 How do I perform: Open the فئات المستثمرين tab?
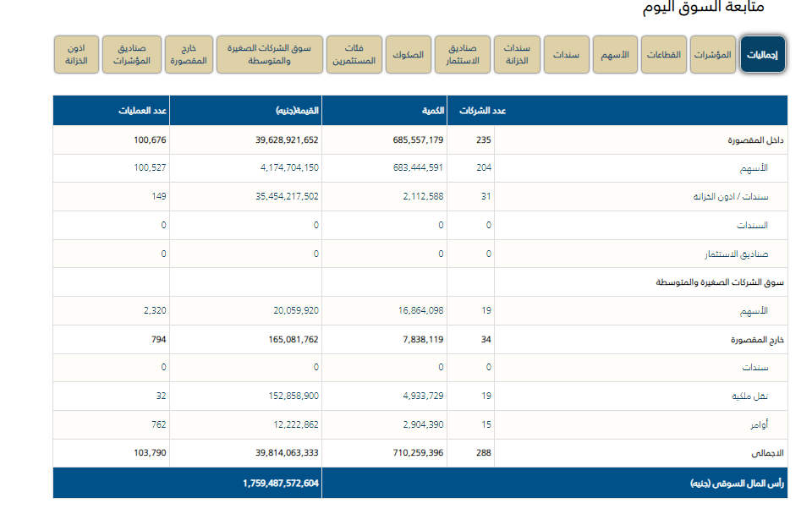354,55
